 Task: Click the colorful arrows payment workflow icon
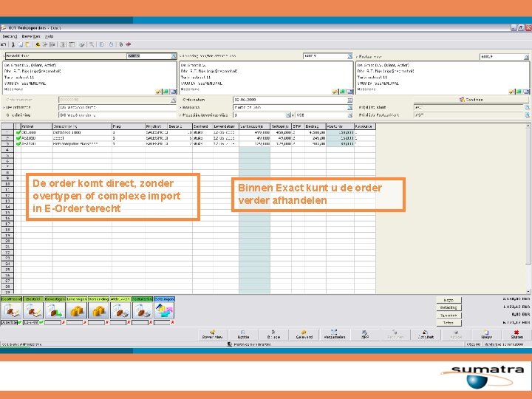pyautogui.click(x=164, y=311)
